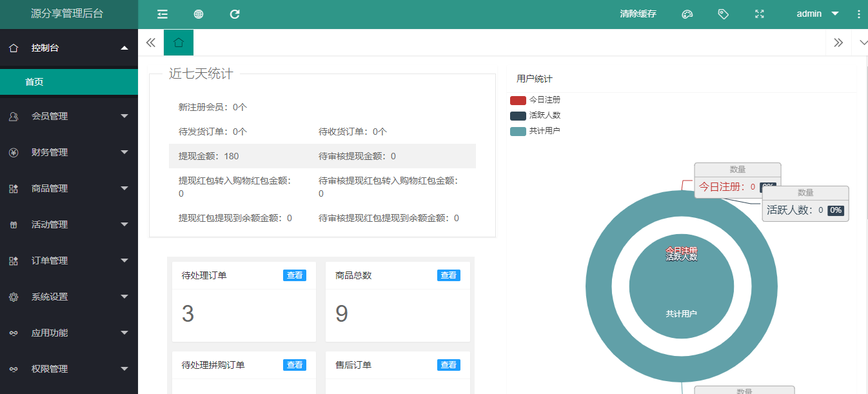Viewport: 868px width, 394px height.
Task: Expand the 权限管理 menu
Action: coord(124,369)
